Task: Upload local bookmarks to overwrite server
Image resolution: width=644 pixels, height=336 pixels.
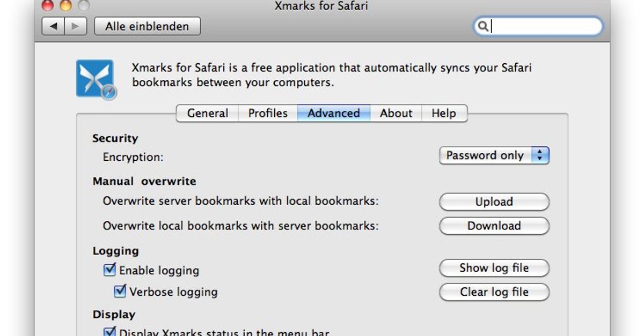Action: (x=494, y=202)
